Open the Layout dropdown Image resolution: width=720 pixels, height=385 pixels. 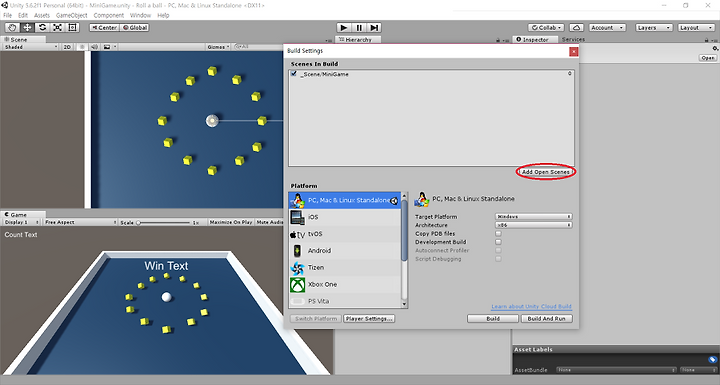(x=696, y=28)
